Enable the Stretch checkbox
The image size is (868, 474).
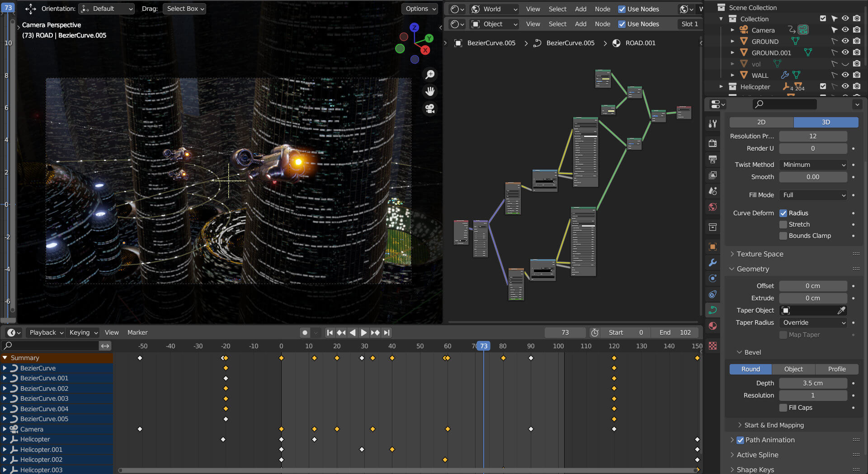(x=783, y=224)
